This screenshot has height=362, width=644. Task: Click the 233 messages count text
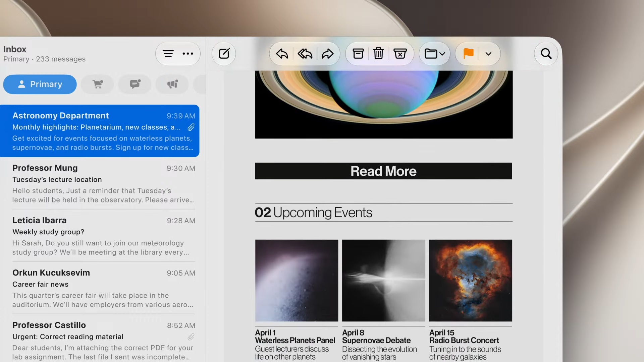[61, 59]
